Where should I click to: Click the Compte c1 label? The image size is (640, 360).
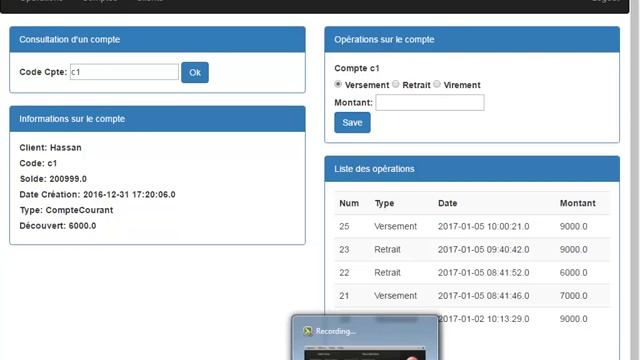point(357,68)
